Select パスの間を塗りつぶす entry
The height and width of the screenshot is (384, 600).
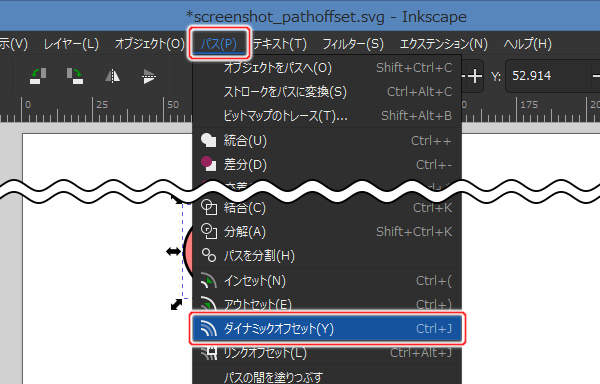point(327,377)
